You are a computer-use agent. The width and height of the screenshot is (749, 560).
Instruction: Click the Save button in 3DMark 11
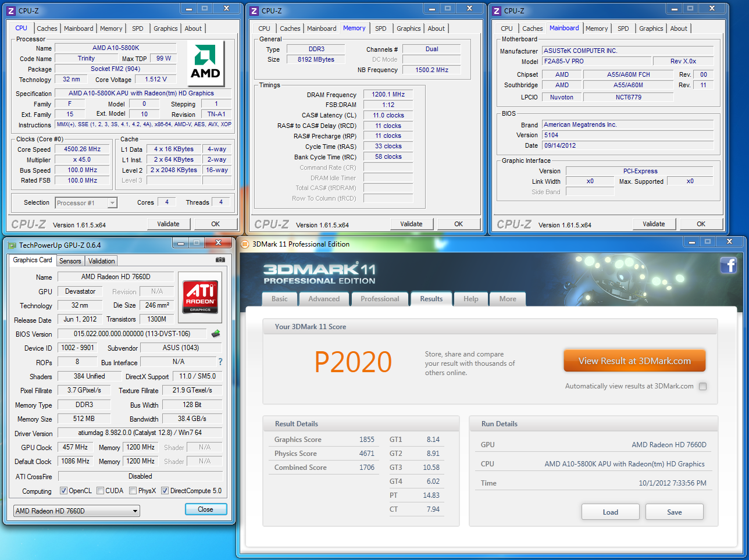[x=675, y=512]
